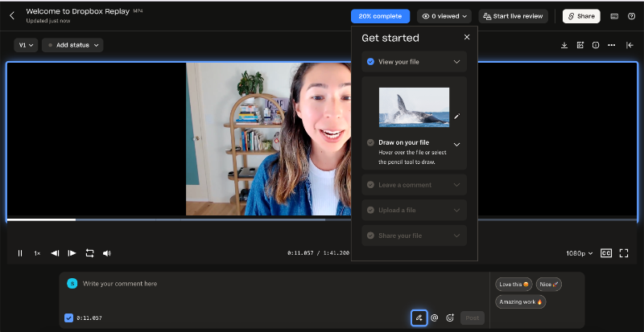Download the file using the download icon

coord(564,45)
